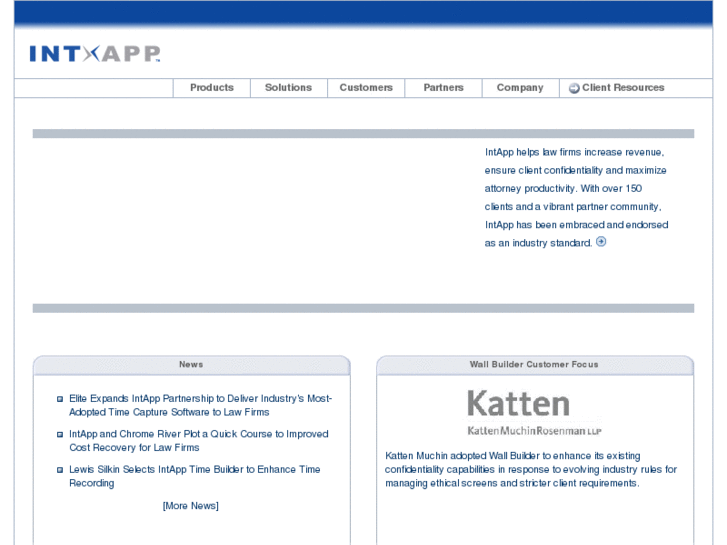Click the IntApp logo
The width and height of the screenshot is (727, 545).
coord(95,54)
